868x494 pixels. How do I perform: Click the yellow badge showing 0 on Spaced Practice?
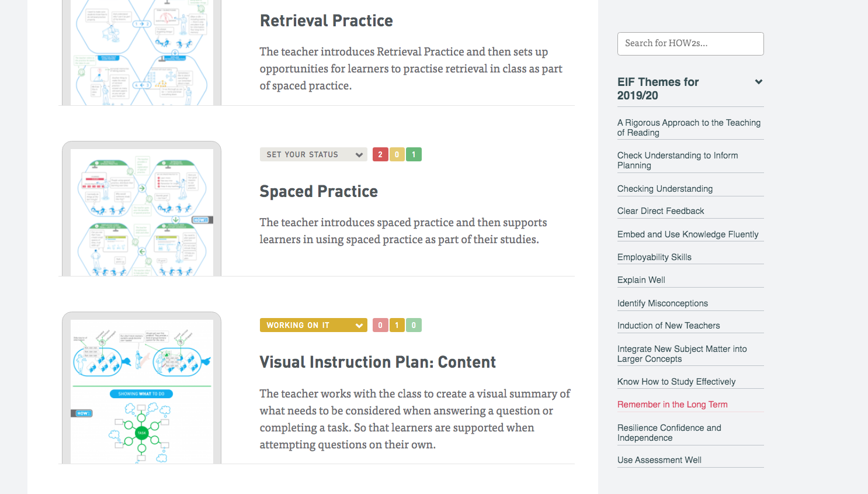point(397,154)
